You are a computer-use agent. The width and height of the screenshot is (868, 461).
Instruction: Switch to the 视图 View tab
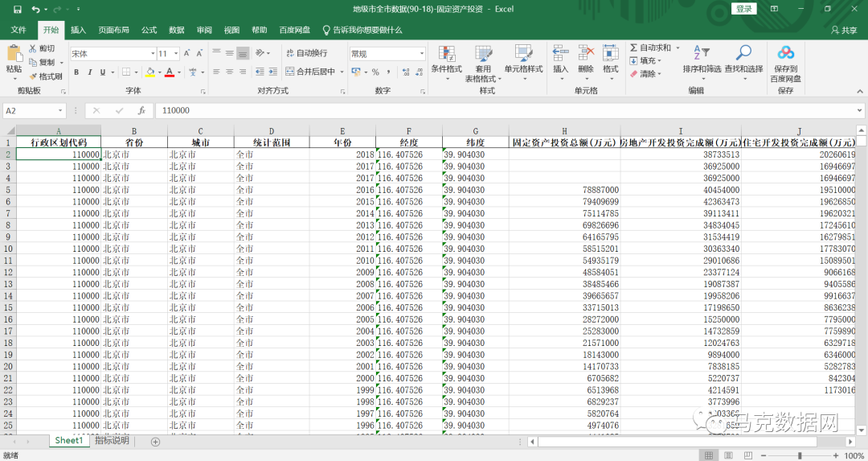pos(232,30)
